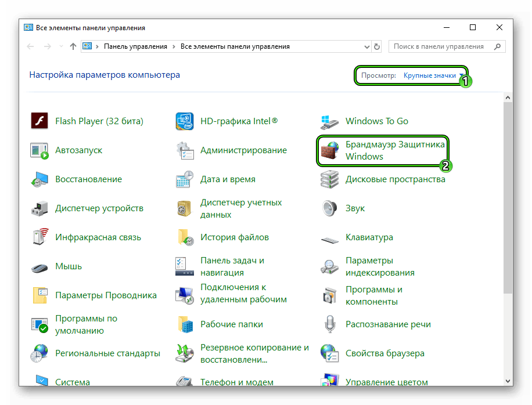Viewport: 532px width, 405px height.
Task: Click the Диспетчер устройств icon
Action: (39, 208)
